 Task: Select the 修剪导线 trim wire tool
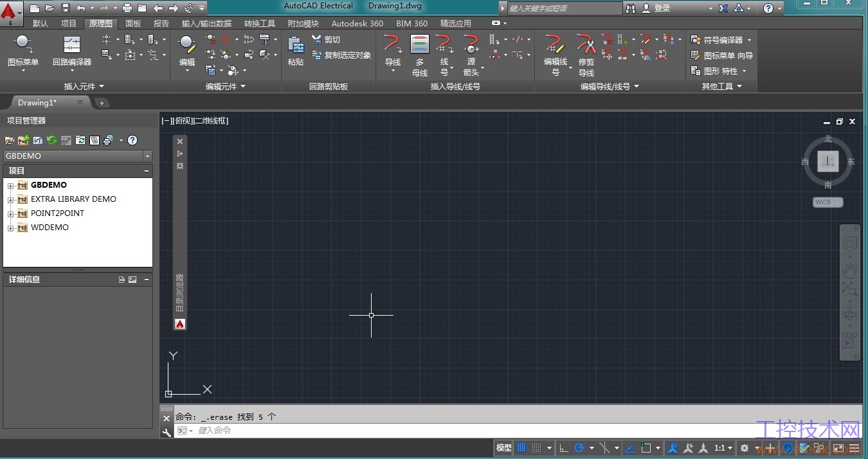586,55
